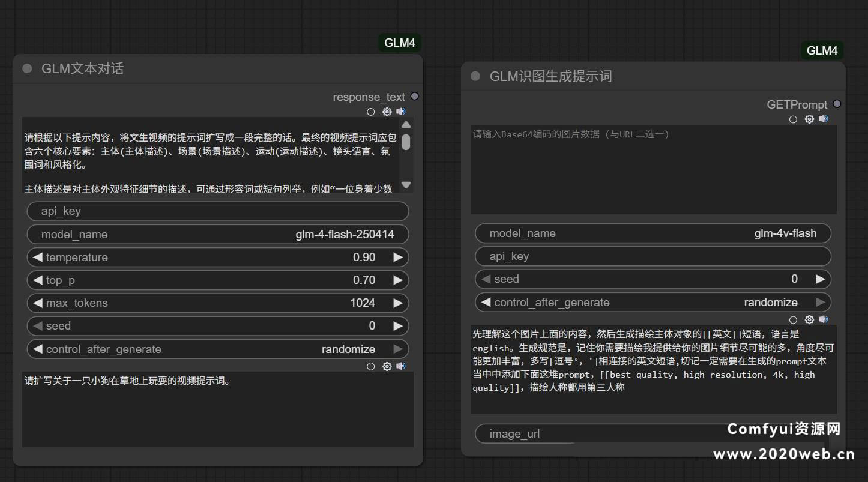Open the model_name dropdown showing glm-4v-flash
This screenshot has height=482, width=868.
coord(653,233)
